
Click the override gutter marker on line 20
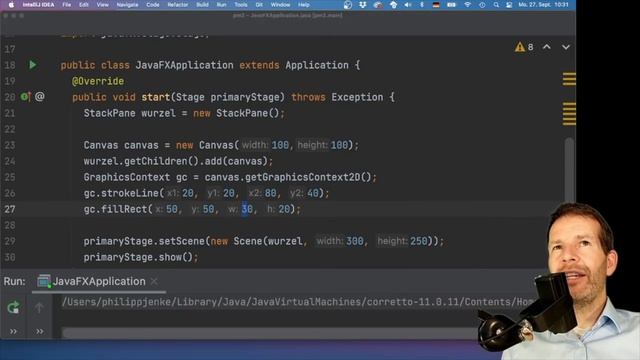point(25,97)
